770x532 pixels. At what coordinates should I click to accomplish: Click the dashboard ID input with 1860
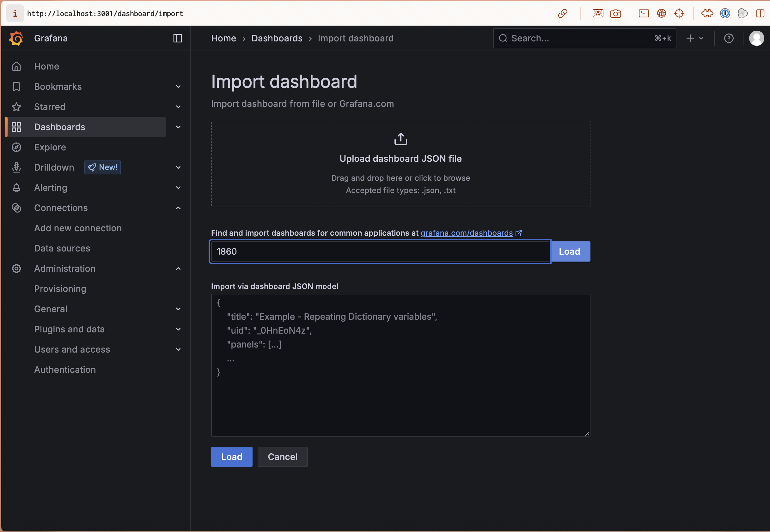pos(380,252)
